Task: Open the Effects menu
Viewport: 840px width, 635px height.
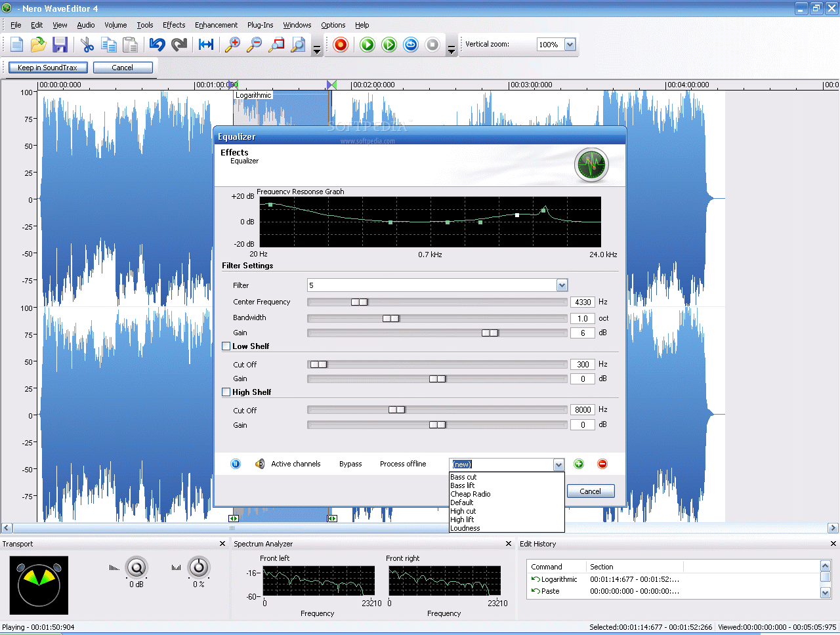Action: tap(174, 25)
